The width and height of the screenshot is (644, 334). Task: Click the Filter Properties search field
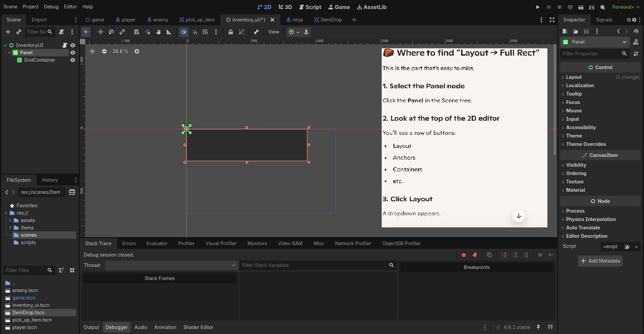click(591, 54)
